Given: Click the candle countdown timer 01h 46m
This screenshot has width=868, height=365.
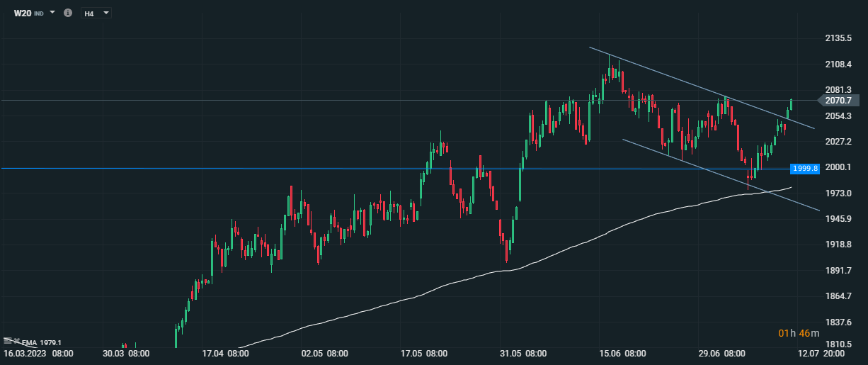Looking at the screenshot, I should coord(799,333).
